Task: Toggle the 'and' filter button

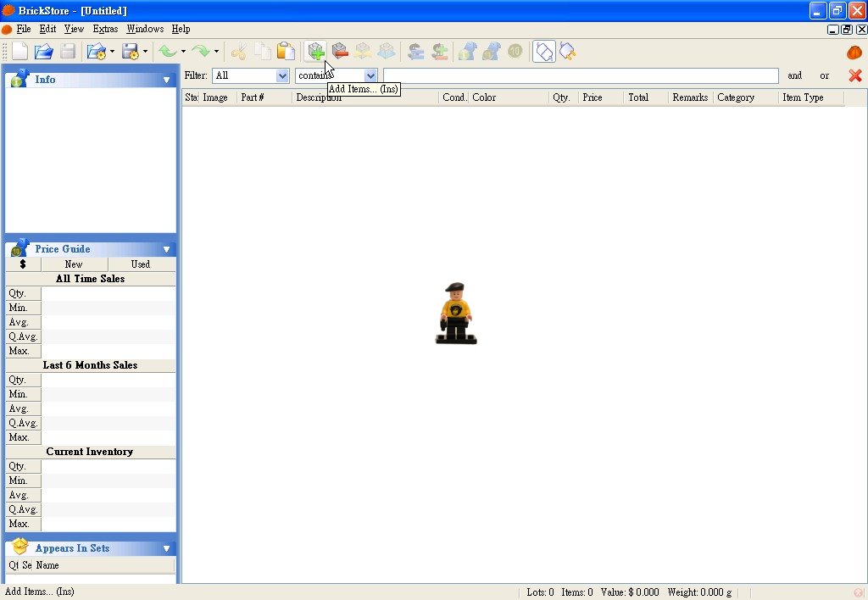Action: [794, 75]
